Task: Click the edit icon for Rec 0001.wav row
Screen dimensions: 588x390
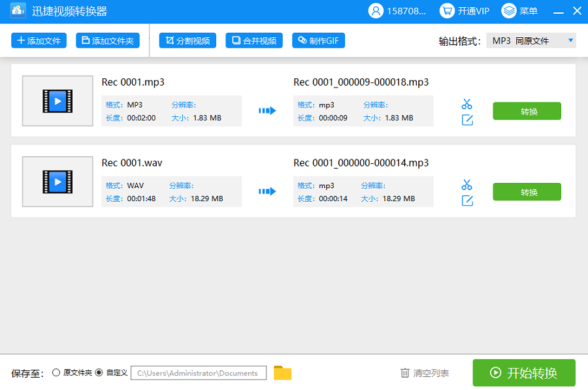Action: (x=467, y=201)
